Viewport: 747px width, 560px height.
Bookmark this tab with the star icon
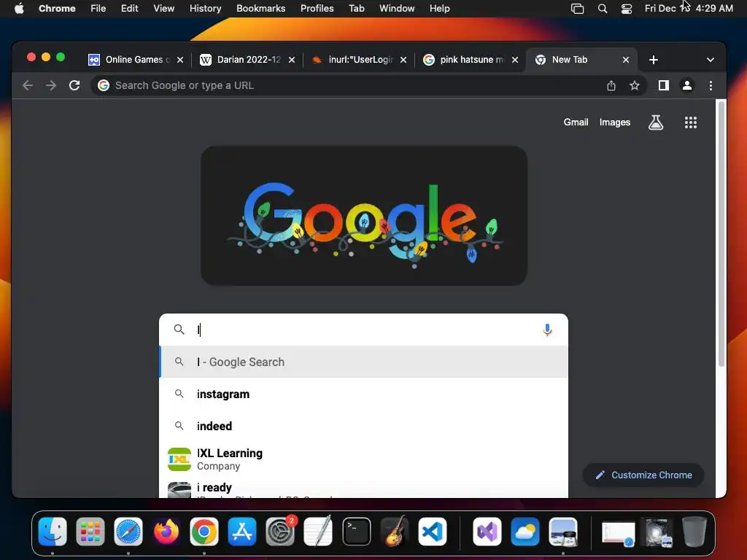(x=634, y=85)
